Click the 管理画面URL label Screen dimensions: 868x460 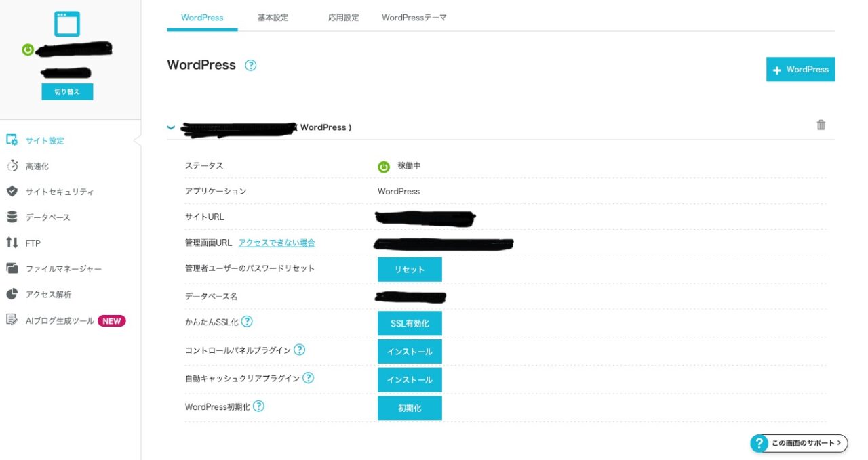point(208,243)
